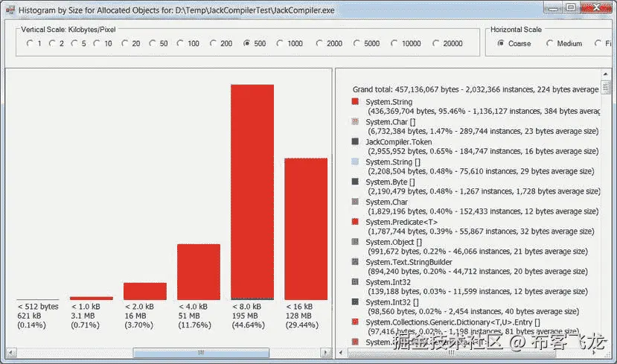Select vertical scale 200 radio button
Viewport: 617px width, 364px height.
pyautogui.click(x=213, y=43)
